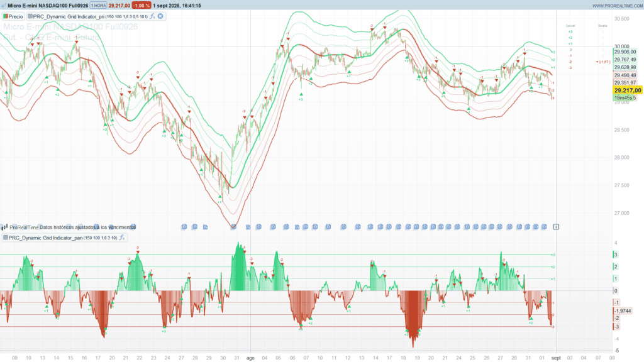
Task: Open fx settings of the _pan indicator
Action: pyautogui.click(x=122, y=238)
